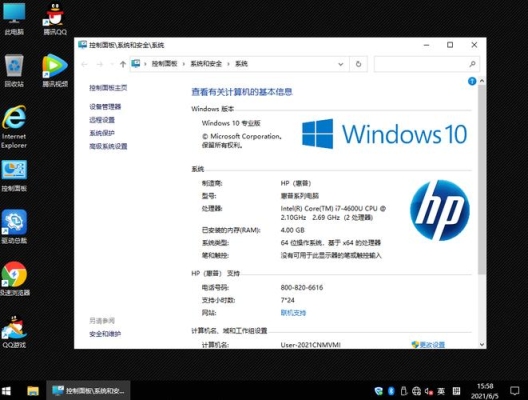Viewport: 528px width, 400px height.
Task: Switch the 英 input language indicator
Action: 441,391
